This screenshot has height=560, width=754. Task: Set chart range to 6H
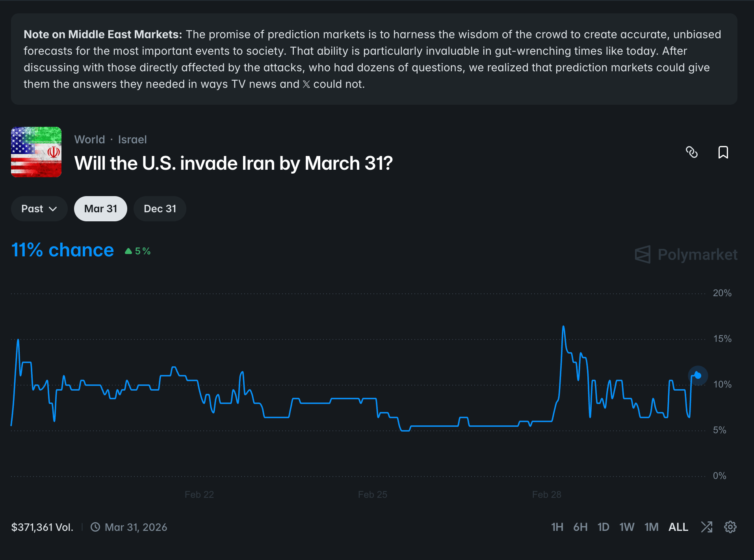pos(580,527)
